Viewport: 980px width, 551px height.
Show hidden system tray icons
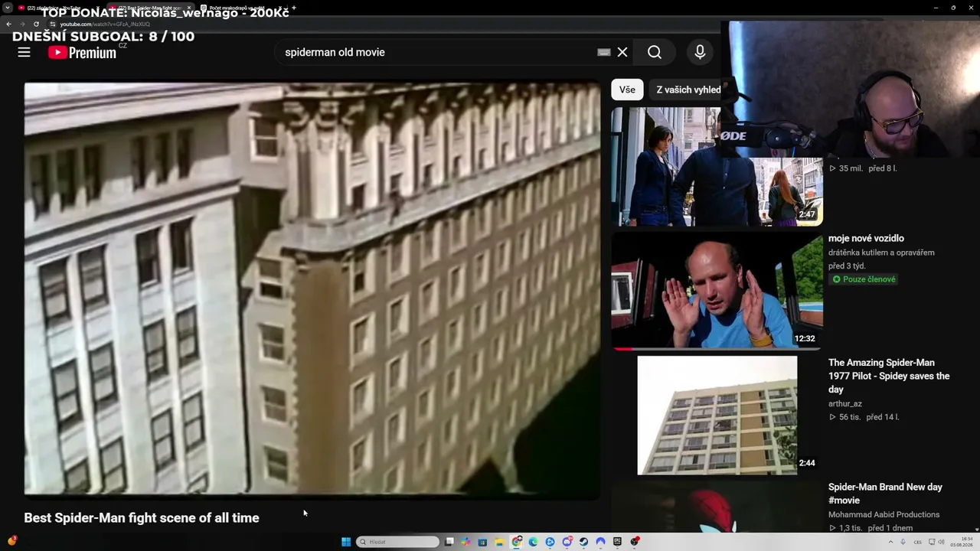coord(891,542)
